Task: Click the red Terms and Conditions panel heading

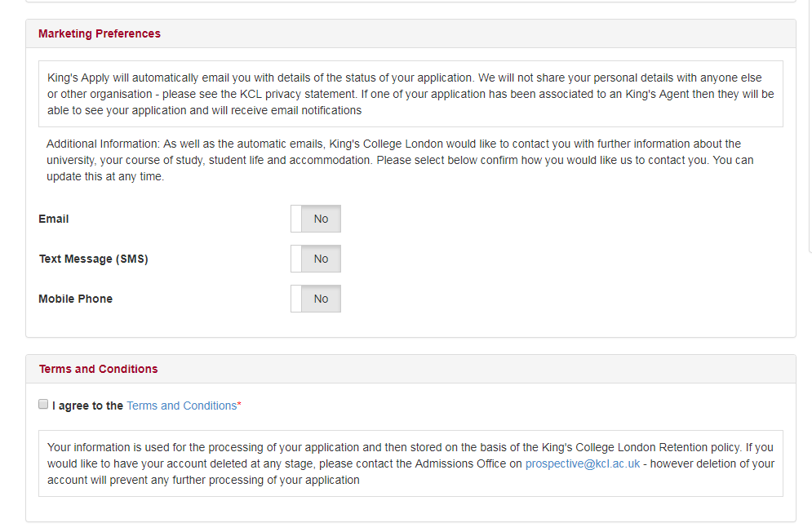Action: pos(99,369)
